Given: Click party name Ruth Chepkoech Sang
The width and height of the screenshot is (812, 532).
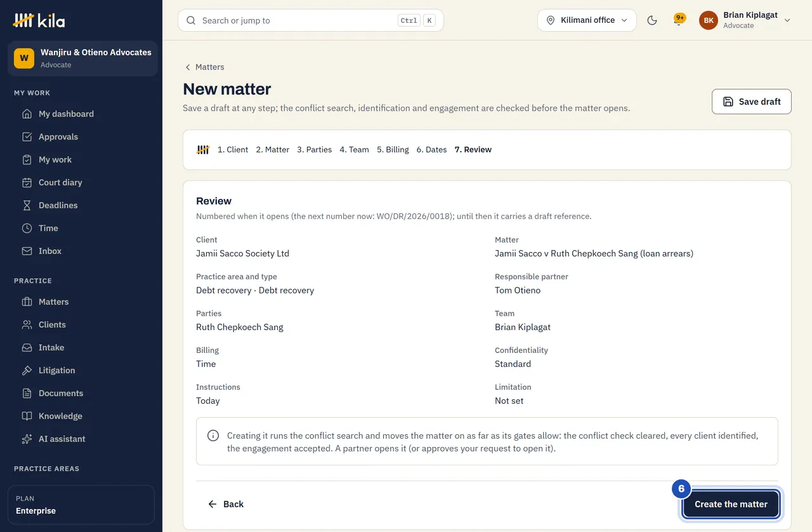Looking at the screenshot, I should [240, 327].
